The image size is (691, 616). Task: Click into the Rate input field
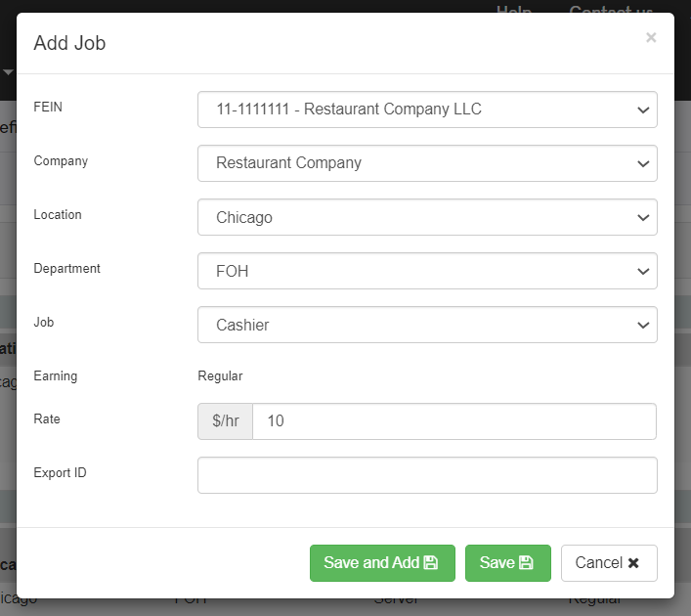click(x=453, y=421)
